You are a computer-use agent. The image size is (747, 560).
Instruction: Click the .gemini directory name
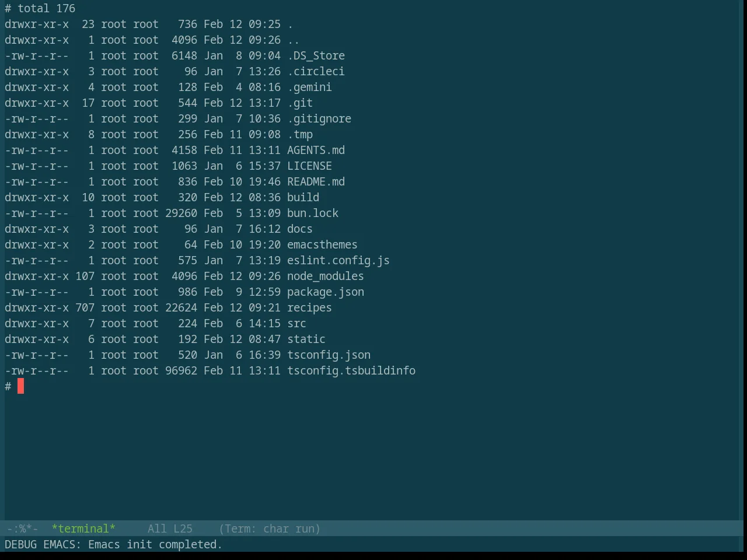(309, 87)
